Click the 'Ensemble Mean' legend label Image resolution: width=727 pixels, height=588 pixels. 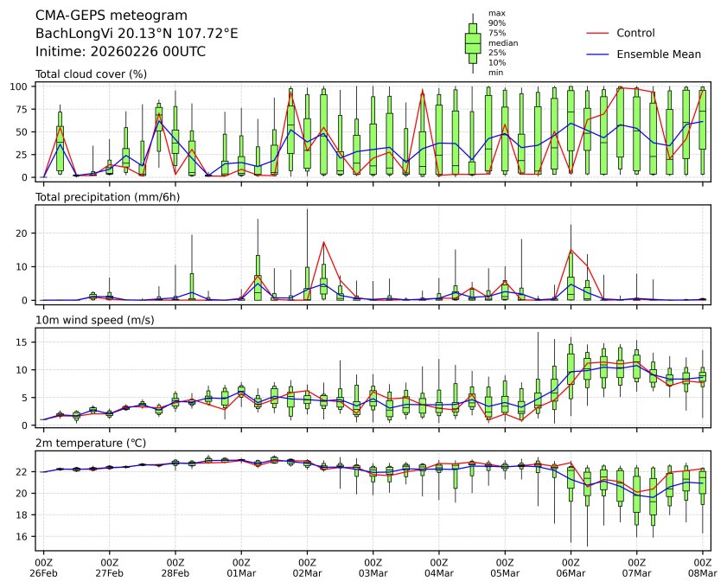659,54
